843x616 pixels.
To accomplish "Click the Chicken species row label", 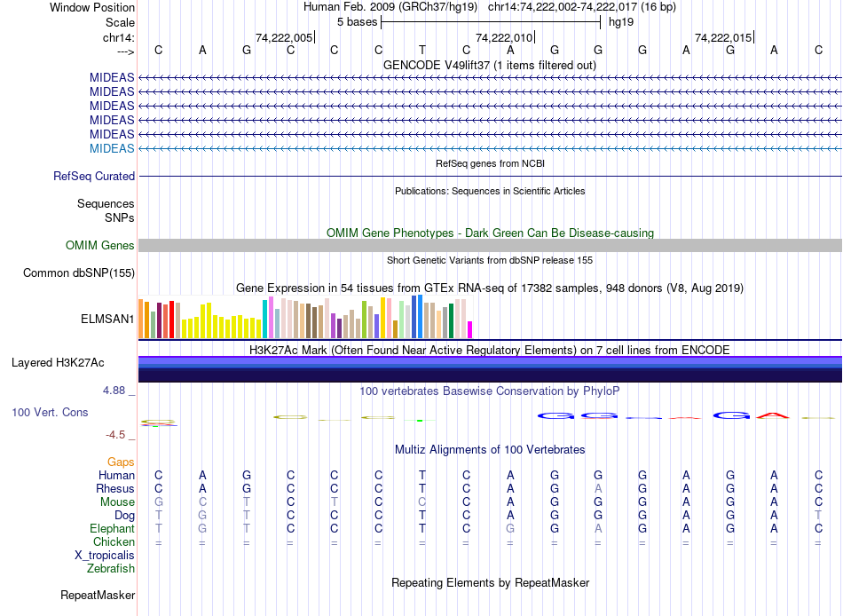I will point(114,541).
